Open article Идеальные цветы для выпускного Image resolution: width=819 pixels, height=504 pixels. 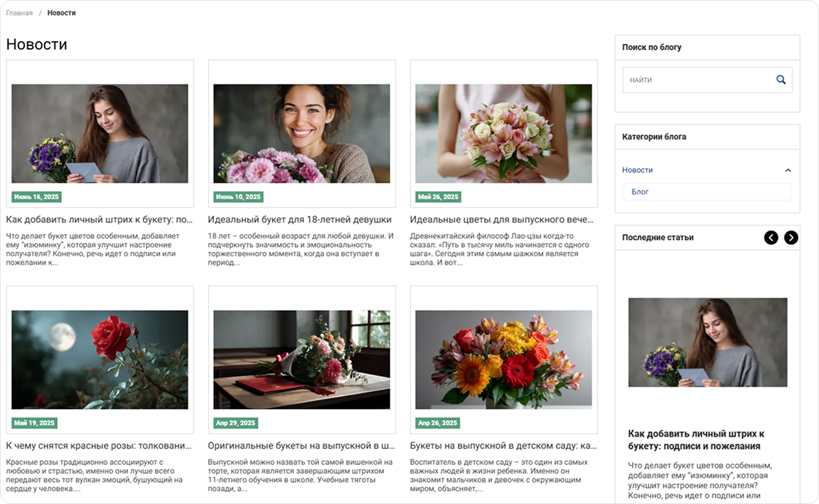point(501,220)
